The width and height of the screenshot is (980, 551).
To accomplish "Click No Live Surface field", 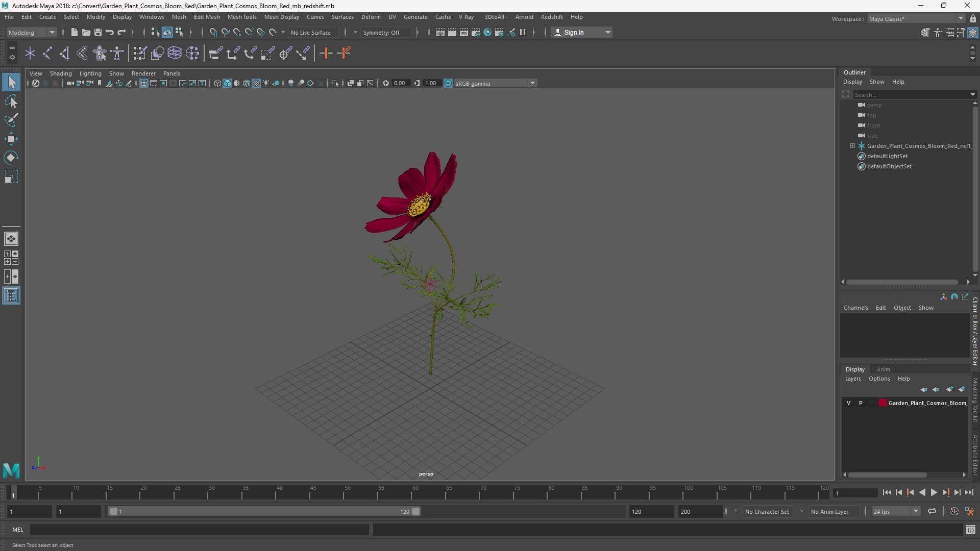I will tap(313, 32).
